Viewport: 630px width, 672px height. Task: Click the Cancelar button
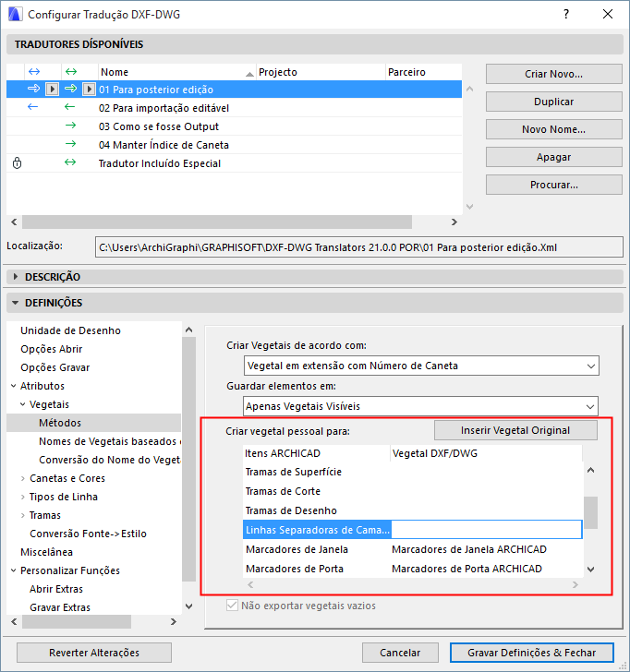[x=400, y=653]
